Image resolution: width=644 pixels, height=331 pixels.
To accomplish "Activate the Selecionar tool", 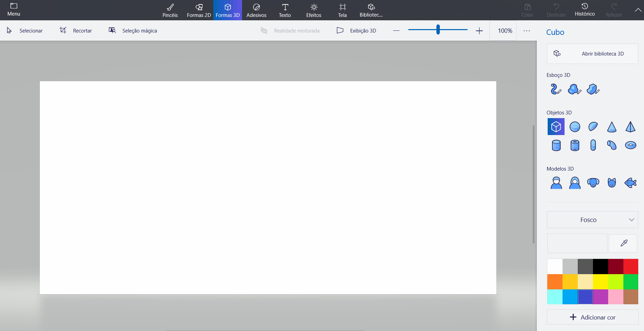I will point(25,31).
